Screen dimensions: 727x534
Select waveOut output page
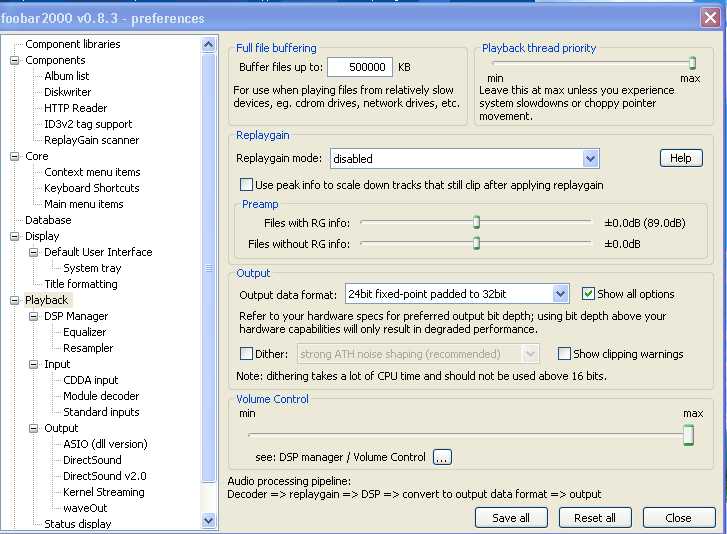[x=85, y=508]
